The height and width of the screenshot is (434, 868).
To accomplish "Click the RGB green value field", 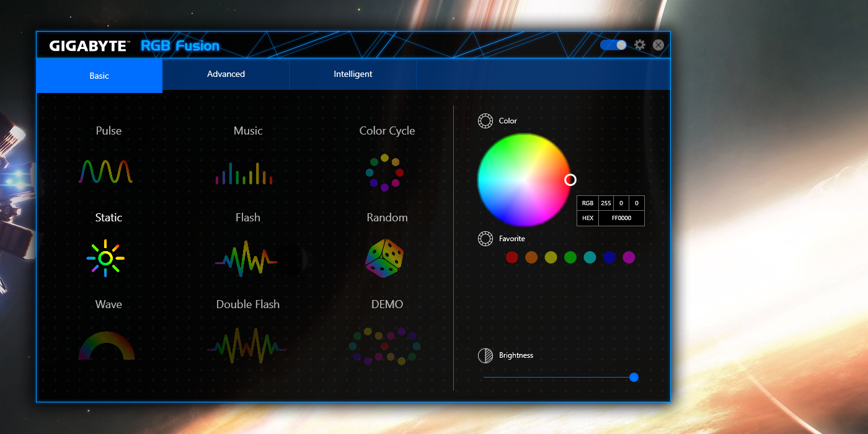I will click(621, 203).
